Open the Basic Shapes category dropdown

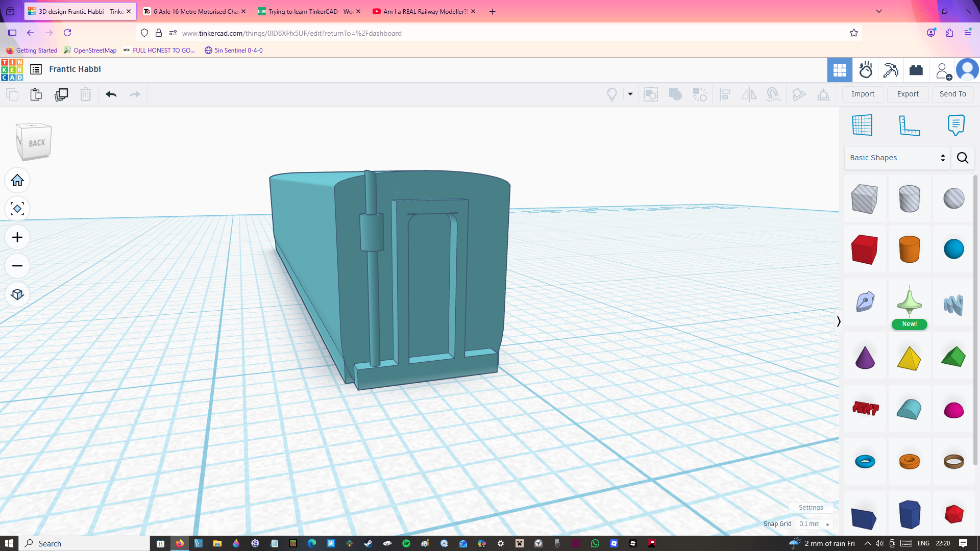click(897, 158)
